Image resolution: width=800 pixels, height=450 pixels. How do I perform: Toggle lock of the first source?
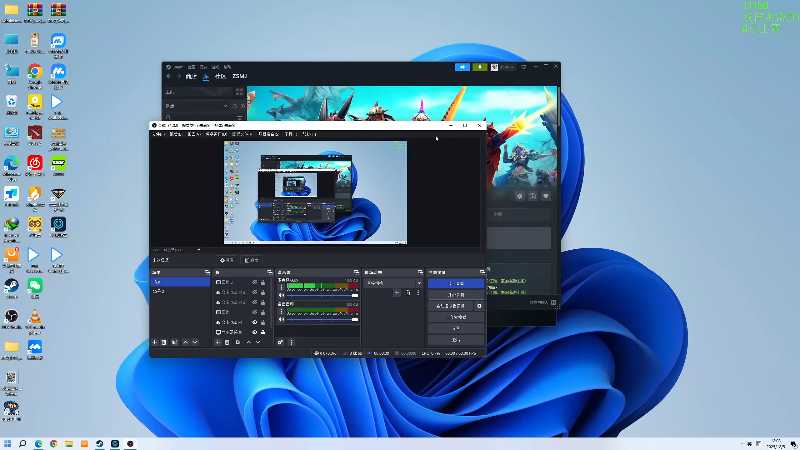click(263, 282)
